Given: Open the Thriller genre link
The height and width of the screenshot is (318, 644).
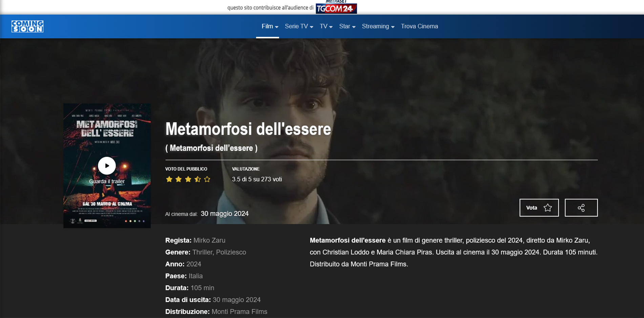Looking at the screenshot, I should (203, 252).
